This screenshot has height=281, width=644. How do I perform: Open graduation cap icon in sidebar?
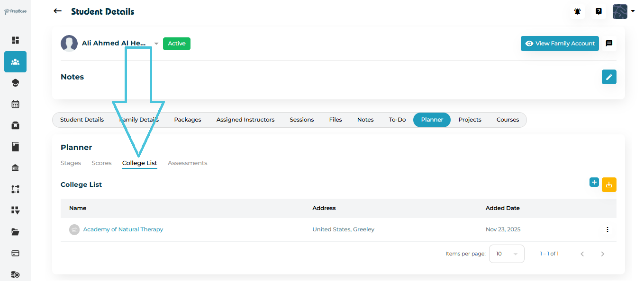(15, 83)
